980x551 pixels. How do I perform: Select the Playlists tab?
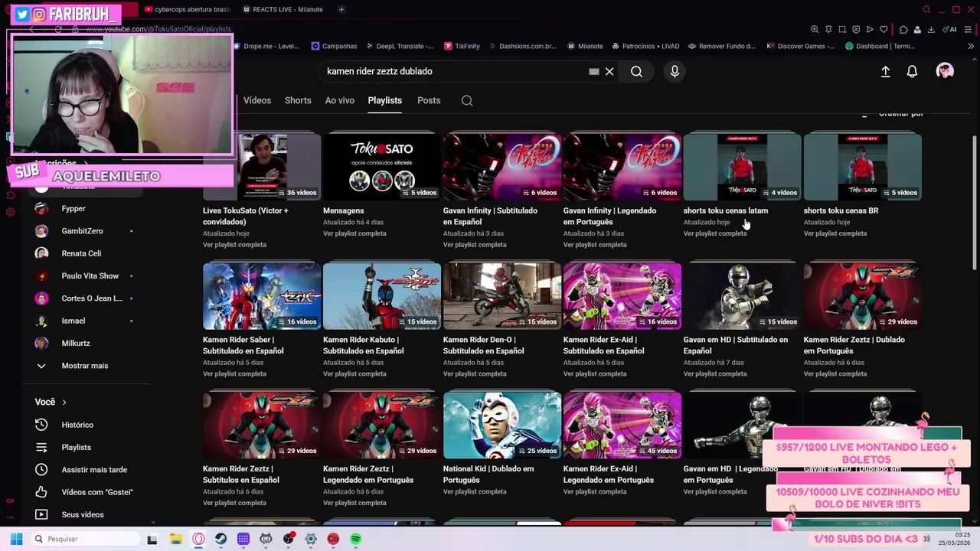click(384, 100)
